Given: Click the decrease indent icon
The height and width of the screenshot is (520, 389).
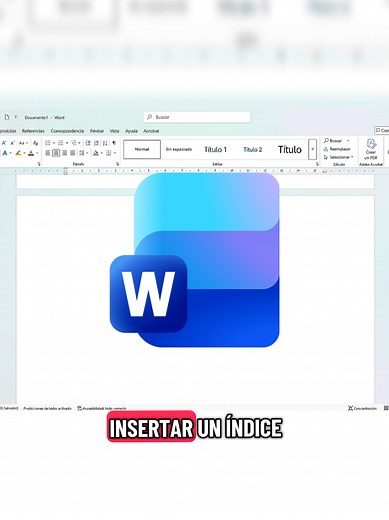Looking at the screenshot, I should point(88,143).
